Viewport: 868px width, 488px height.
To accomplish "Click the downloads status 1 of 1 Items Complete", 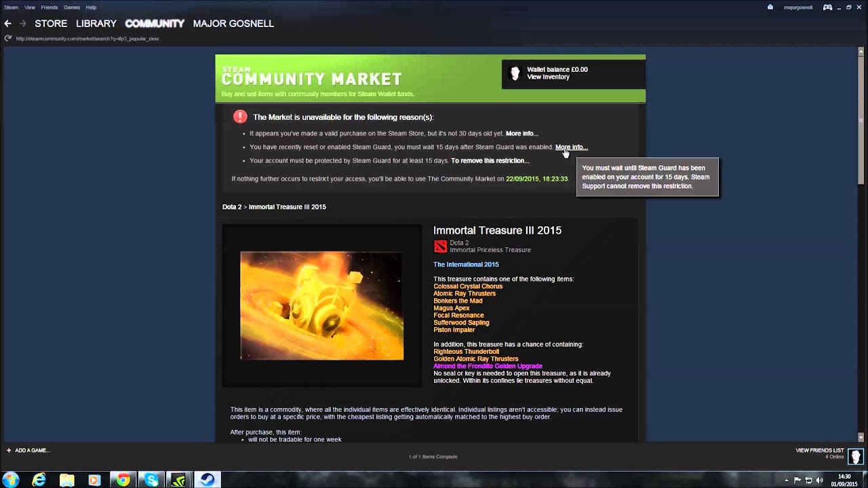I will 433,457.
